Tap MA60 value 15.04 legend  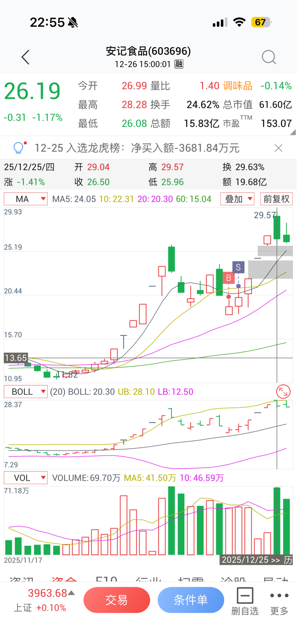pyautogui.click(x=193, y=199)
